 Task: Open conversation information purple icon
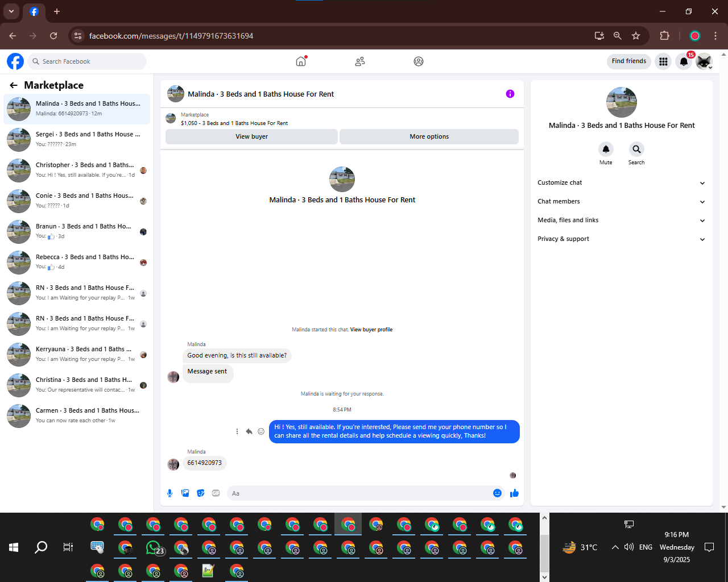pyautogui.click(x=510, y=94)
